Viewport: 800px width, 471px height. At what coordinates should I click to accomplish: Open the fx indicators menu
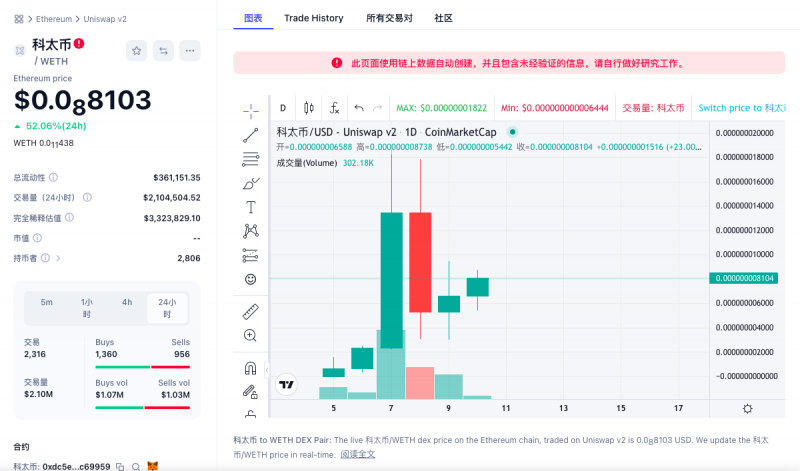(x=335, y=108)
